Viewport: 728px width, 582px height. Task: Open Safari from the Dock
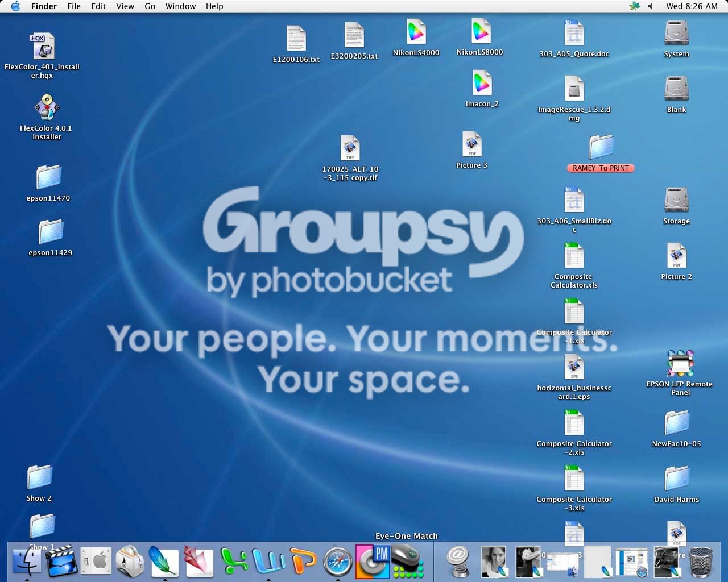point(337,562)
